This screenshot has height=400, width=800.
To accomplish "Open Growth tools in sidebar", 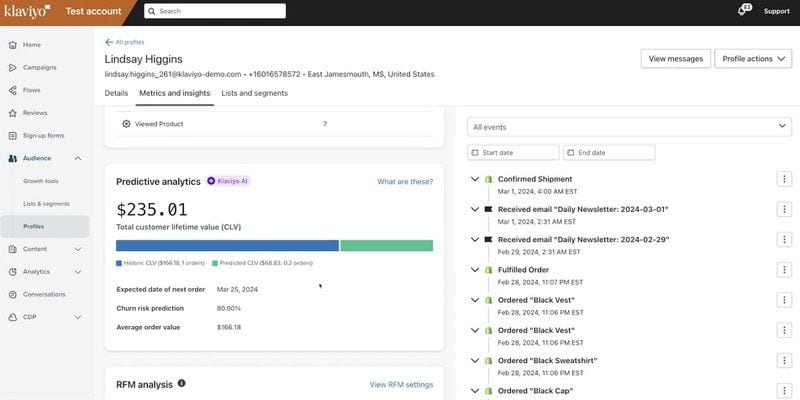I will tap(41, 181).
